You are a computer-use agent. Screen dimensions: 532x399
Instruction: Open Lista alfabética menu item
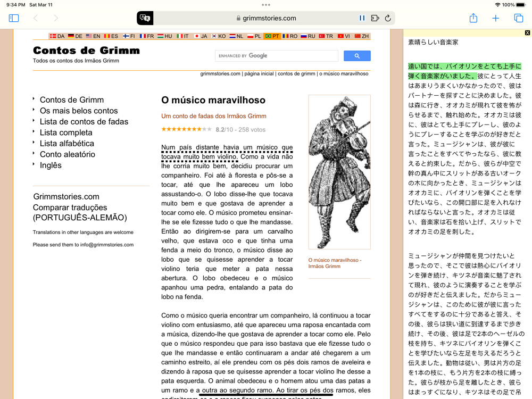[x=67, y=143]
